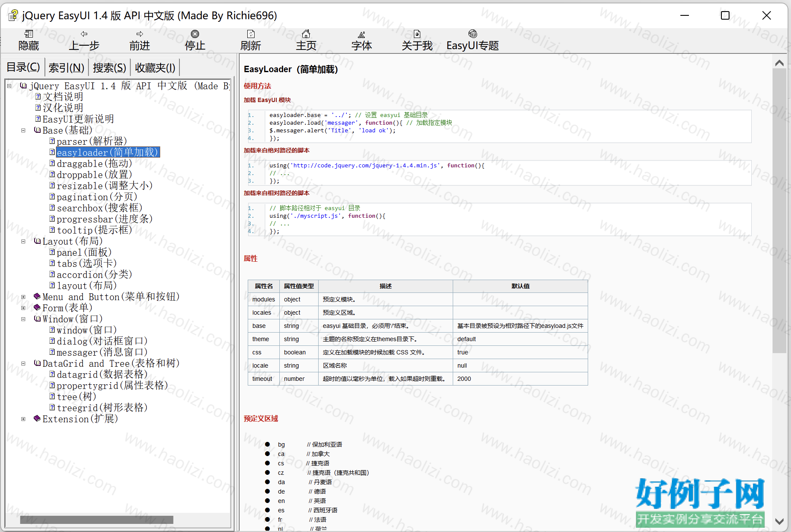Viewport: 791px width, 532px height.
Task: Click the jquery-1.4.4.min.js URL in code
Action: (365, 166)
